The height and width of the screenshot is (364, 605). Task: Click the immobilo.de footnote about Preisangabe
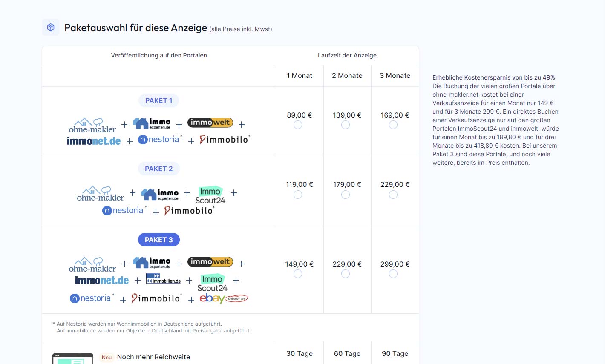pyautogui.click(x=154, y=330)
